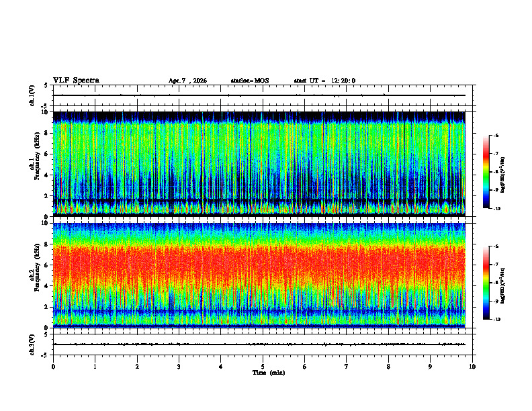Click the ch.1 spectrogram color bar
532x411 pixels.
486,172
